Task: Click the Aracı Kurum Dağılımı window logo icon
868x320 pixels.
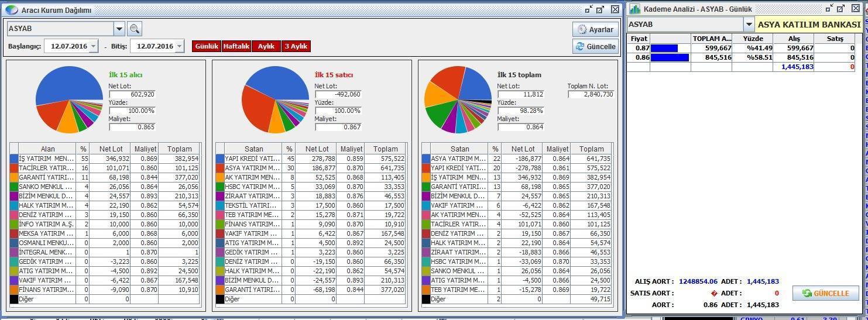Action: point(11,9)
